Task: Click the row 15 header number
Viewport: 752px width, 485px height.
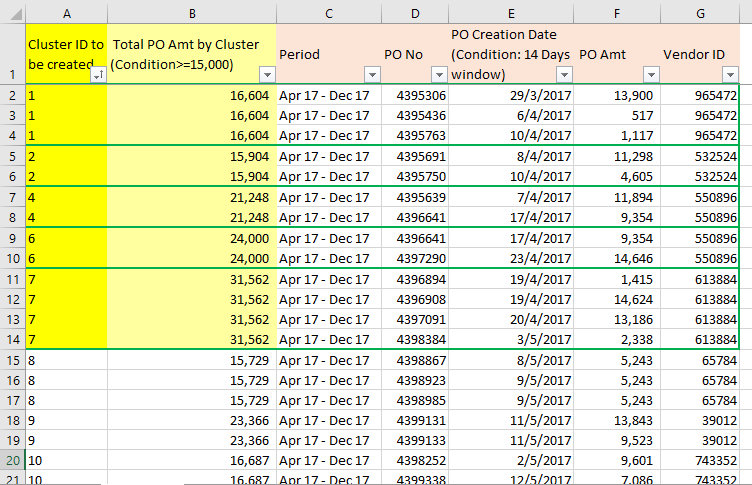Action: 12,360
